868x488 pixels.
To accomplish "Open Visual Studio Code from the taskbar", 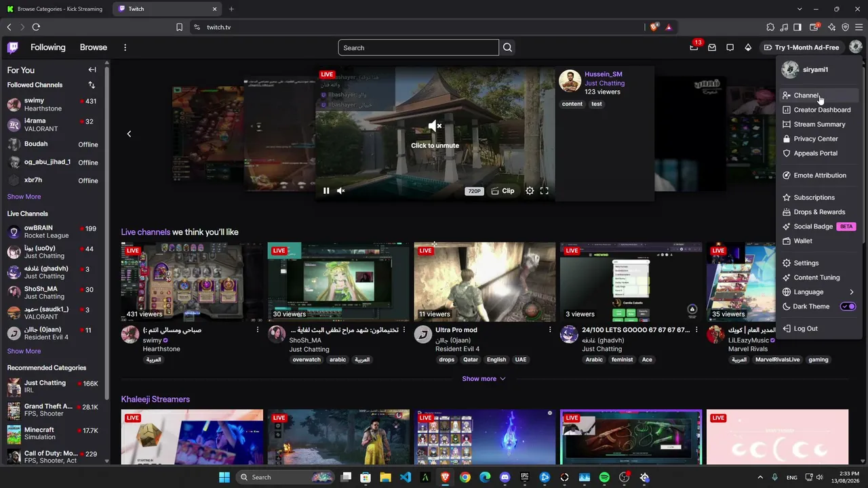I will (406, 477).
